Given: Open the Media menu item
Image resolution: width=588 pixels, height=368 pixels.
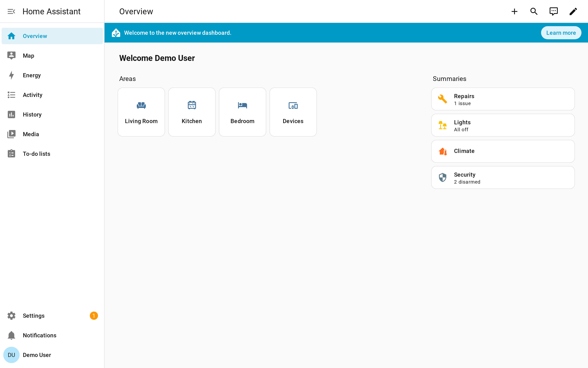Looking at the screenshot, I should pyautogui.click(x=52, y=134).
